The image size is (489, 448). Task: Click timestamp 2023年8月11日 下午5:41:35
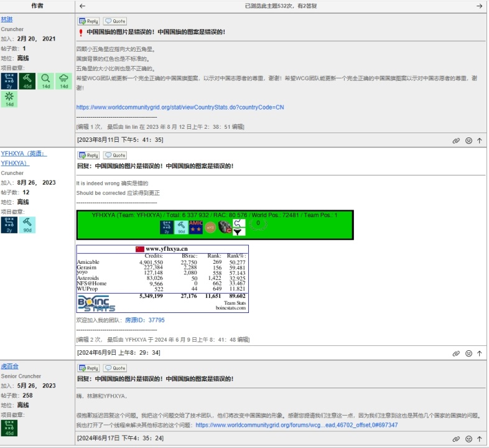pos(120,140)
